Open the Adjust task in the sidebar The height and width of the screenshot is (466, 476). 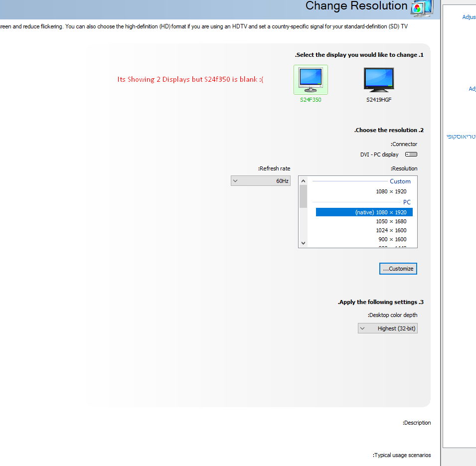point(472,89)
